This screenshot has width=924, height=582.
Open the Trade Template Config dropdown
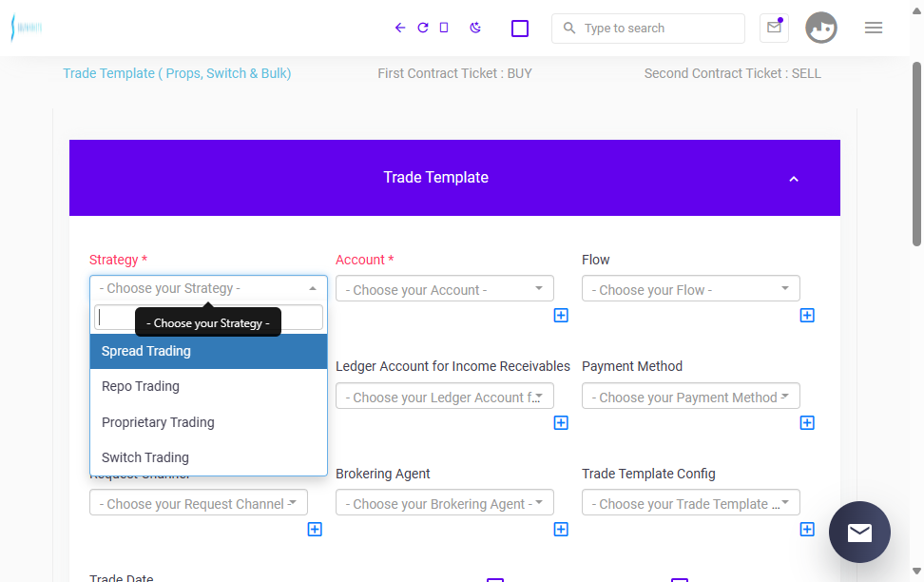[691, 502]
